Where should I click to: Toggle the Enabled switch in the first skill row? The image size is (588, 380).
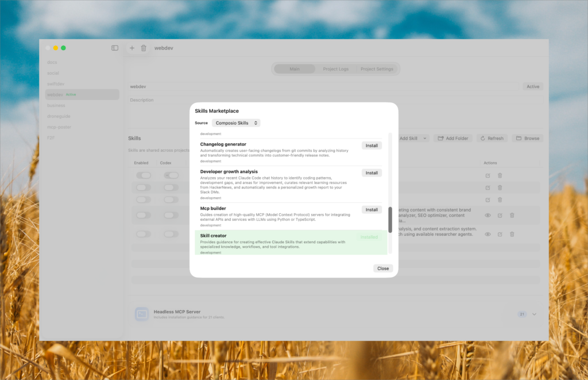143,175
